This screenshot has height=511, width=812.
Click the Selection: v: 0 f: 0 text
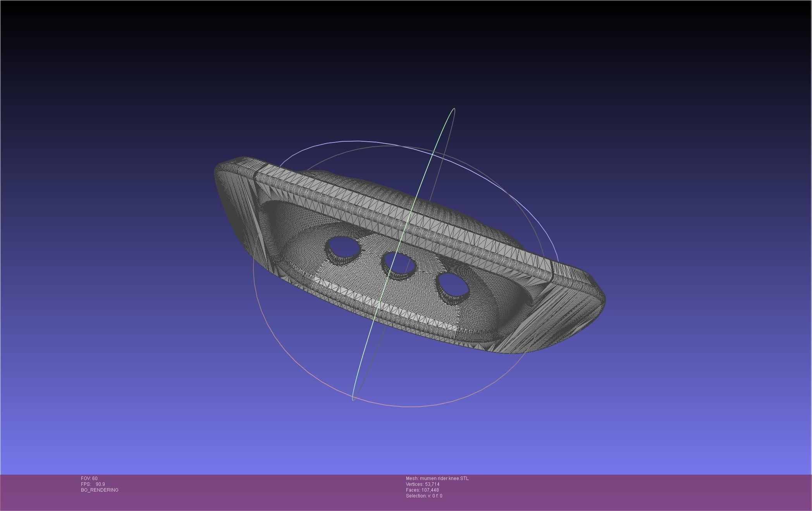point(424,496)
